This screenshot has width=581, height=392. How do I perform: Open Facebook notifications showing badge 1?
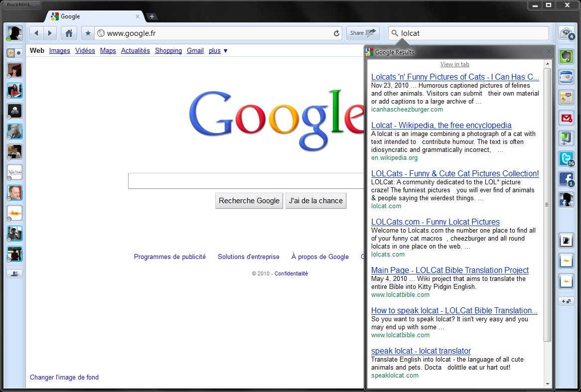point(566,179)
